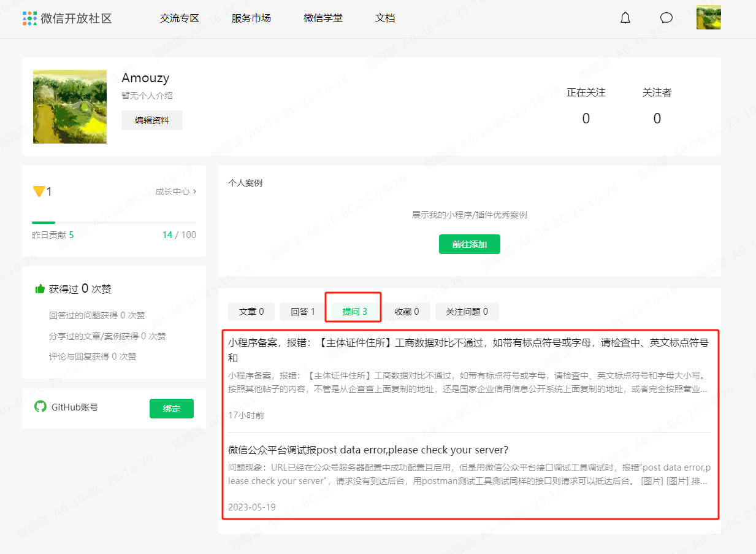Click 展示我的小程序/插件优秀案例 text
756x554 pixels.
pos(470,215)
